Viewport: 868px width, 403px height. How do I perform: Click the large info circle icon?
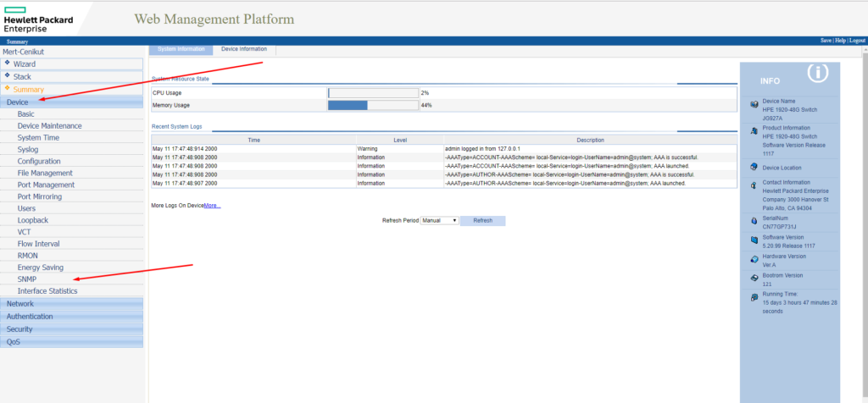pos(817,73)
